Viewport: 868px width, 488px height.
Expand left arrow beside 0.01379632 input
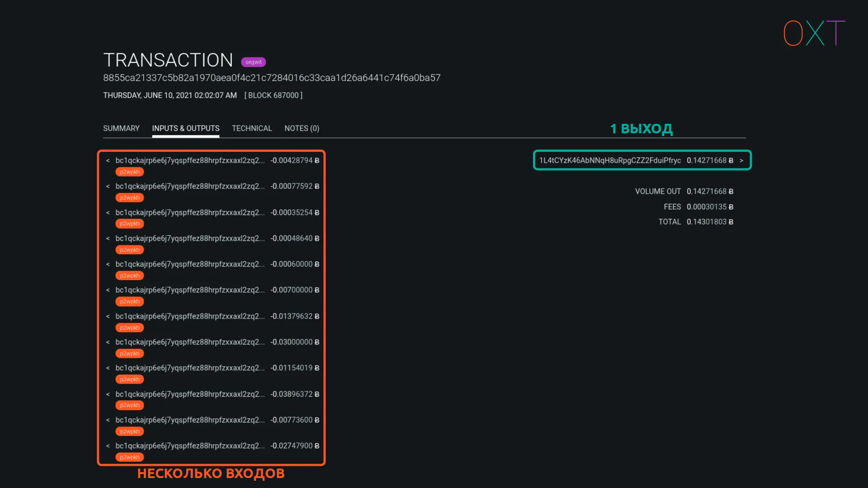[x=108, y=316]
